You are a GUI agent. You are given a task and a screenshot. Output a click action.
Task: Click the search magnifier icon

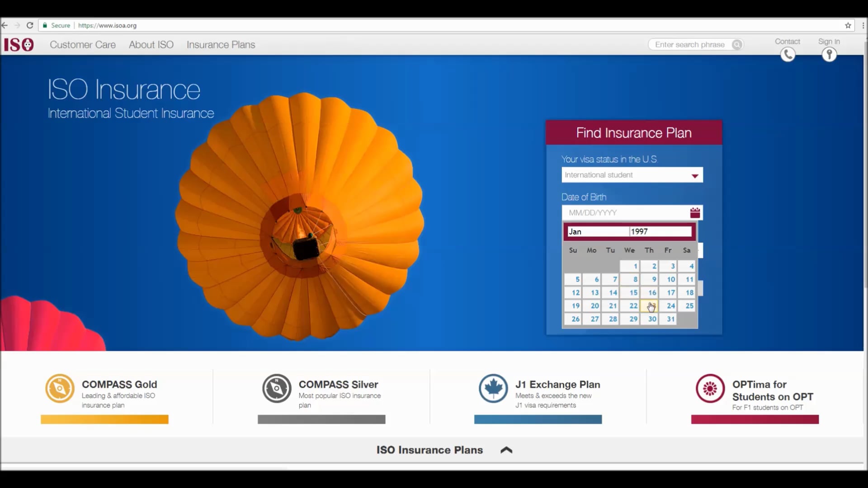(737, 45)
